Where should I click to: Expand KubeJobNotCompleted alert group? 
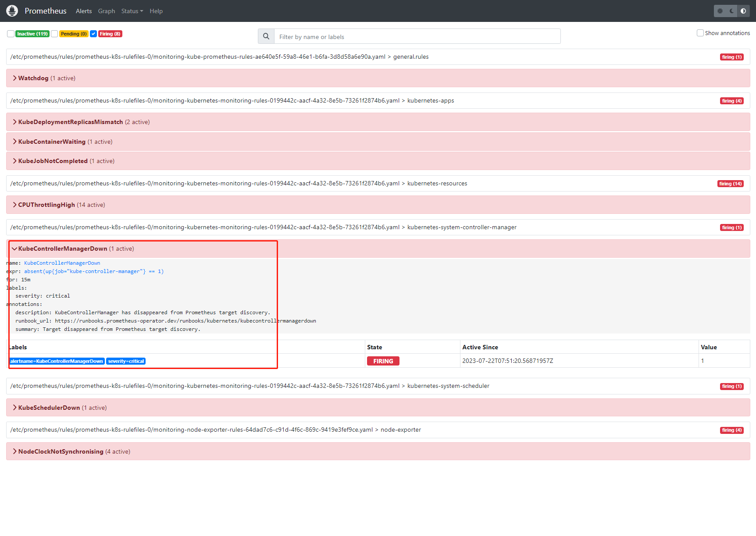(x=378, y=161)
